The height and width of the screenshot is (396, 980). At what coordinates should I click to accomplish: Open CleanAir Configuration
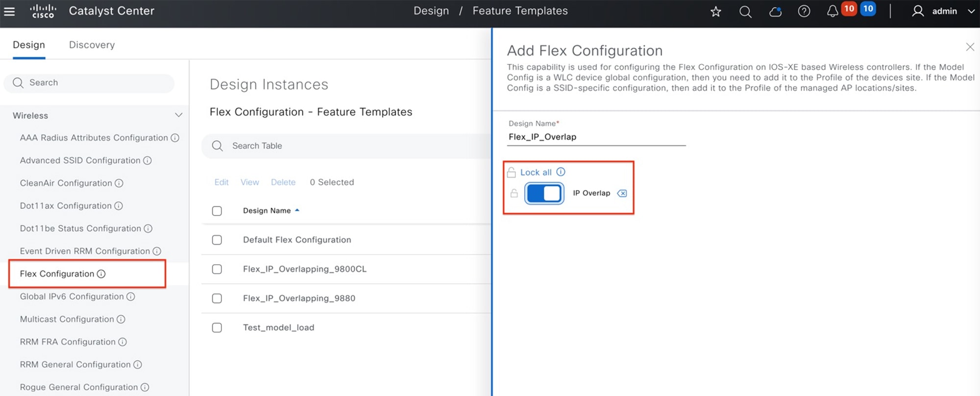pos(66,183)
